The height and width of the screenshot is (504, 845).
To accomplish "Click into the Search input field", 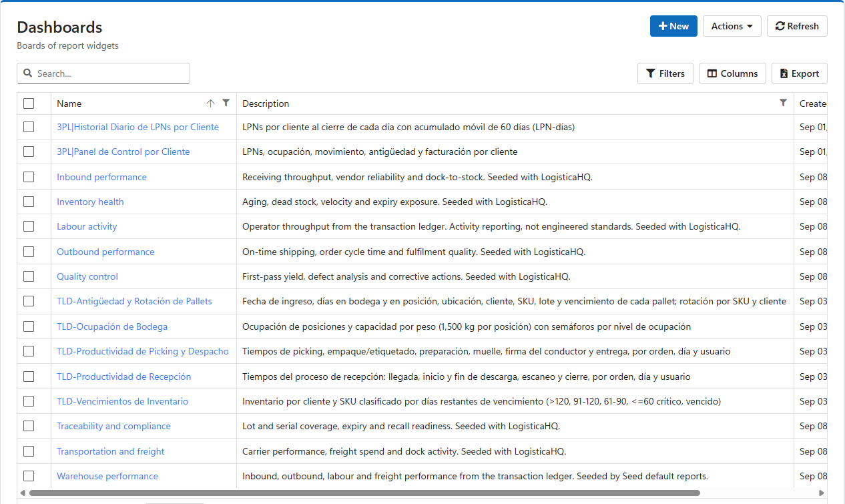I will click(x=103, y=73).
